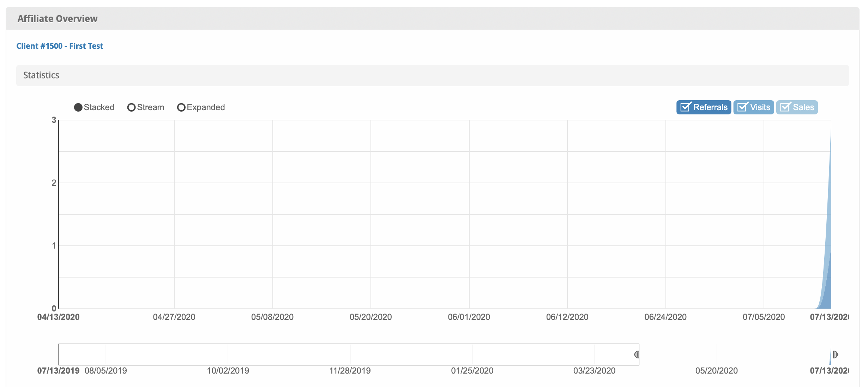This screenshot has height=387, width=868.
Task: Click the 05/20/2020 tick in overview timeline
Action: point(716,371)
